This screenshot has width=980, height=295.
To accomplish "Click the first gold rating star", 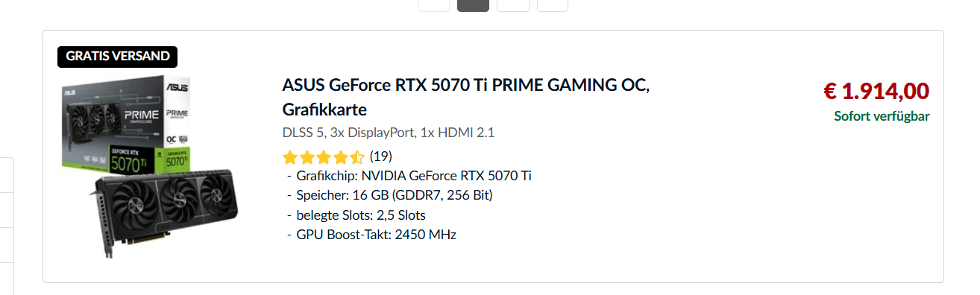I will tap(290, 157).
